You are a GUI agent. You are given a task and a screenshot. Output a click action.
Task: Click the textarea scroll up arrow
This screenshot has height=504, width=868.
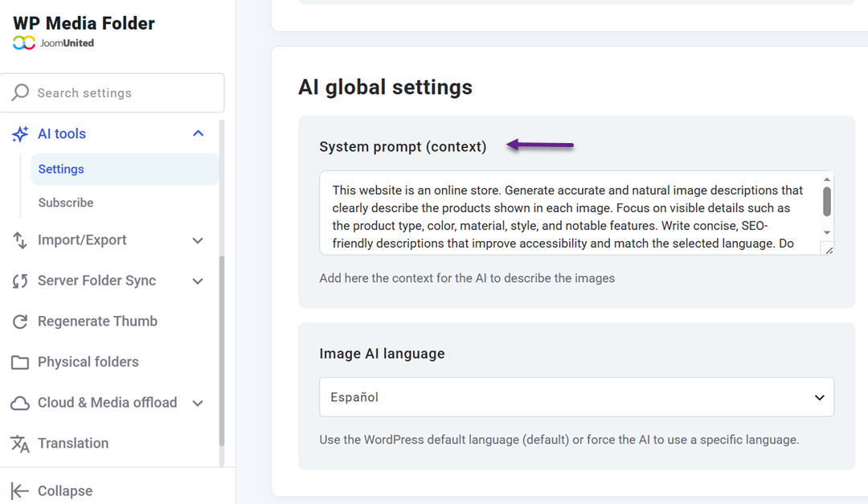826,179
